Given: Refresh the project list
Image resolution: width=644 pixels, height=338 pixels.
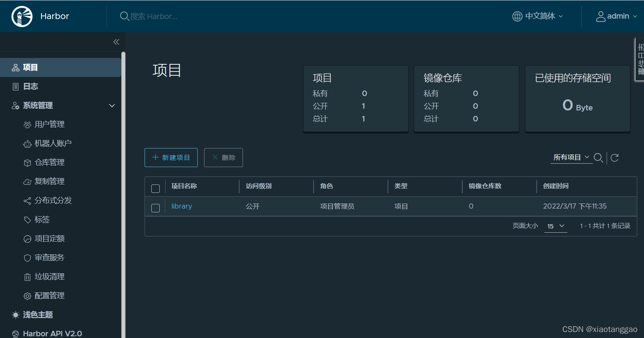Looking at the screenshot, I should click(615, 158).
